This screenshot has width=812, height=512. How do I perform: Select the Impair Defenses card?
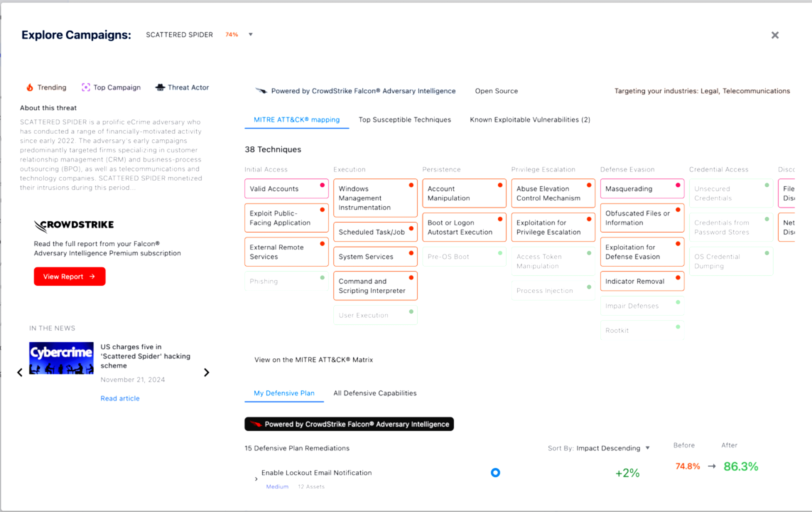coord(642,306)
